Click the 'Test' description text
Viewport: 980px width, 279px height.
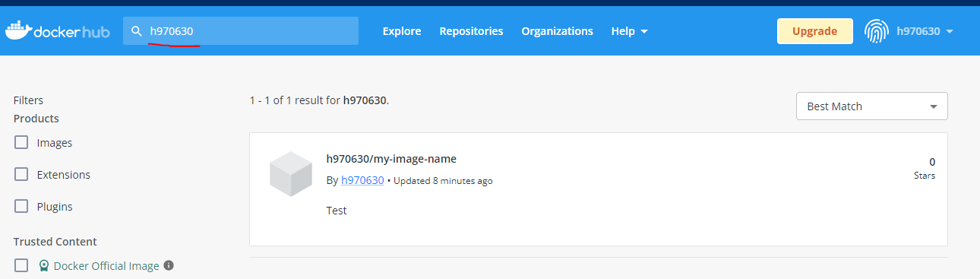click(x=337, y=211)
